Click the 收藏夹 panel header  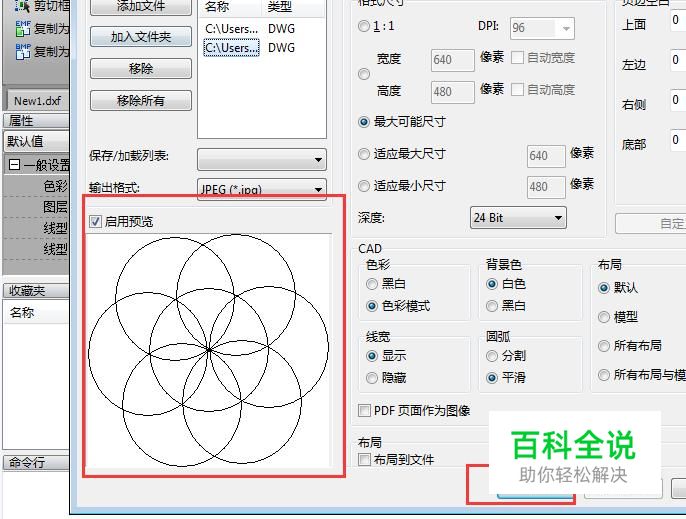tap(36, 291)
